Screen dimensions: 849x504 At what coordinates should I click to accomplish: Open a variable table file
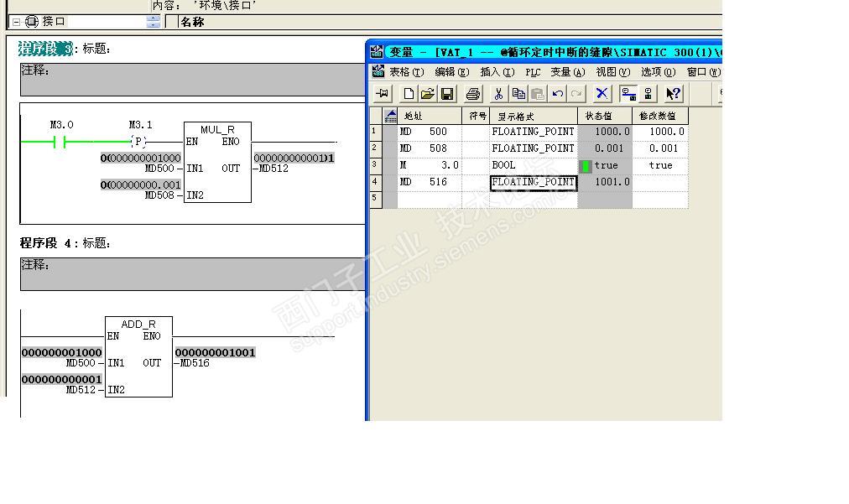pyautogui.click(x=428, y=94)
